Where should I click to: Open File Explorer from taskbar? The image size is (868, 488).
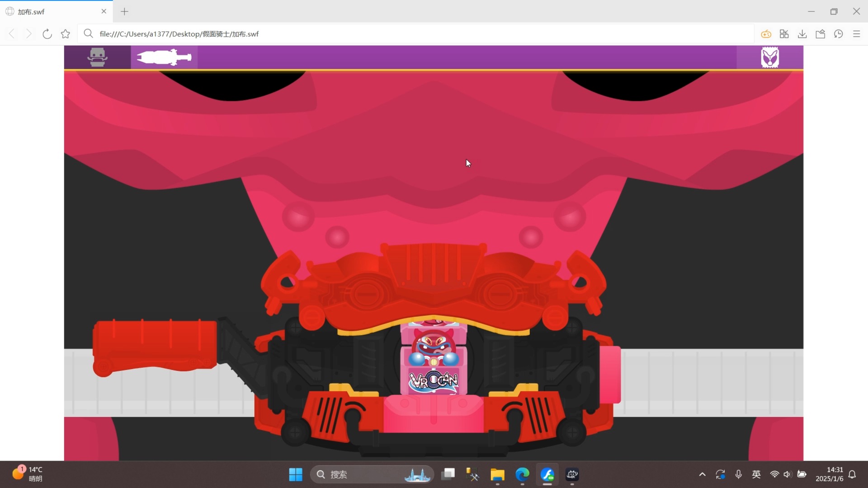click(x=497, y=474)
